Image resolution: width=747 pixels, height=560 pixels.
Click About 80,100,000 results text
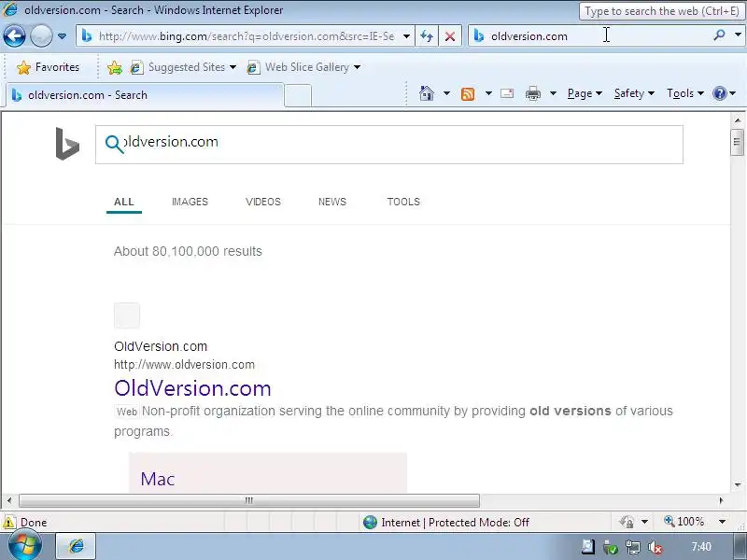pyautogui.click(x=188, y=251)
